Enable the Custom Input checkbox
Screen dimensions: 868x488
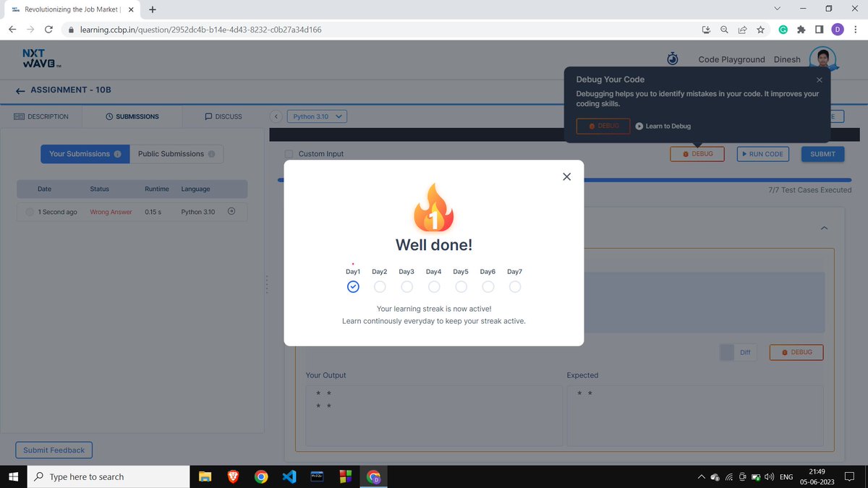click(289, 154)
